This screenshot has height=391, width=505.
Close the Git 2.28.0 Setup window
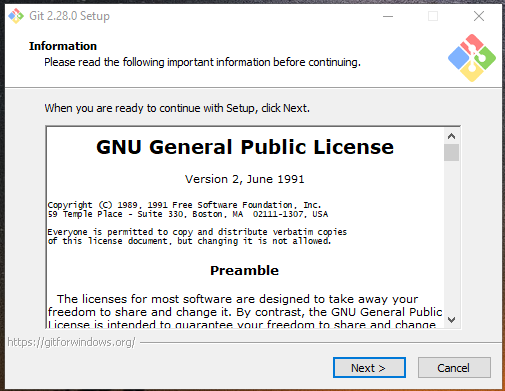pyautogui.click(x=479, y=16)
